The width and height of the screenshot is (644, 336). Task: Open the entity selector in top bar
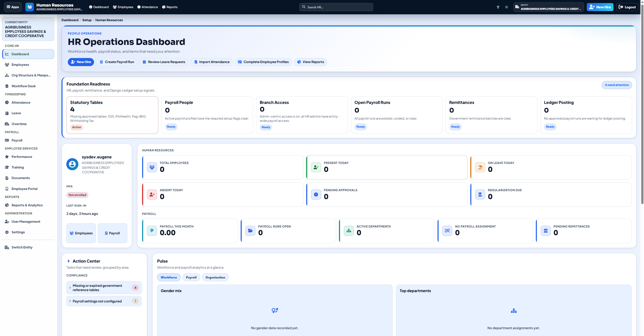(548, 7)
